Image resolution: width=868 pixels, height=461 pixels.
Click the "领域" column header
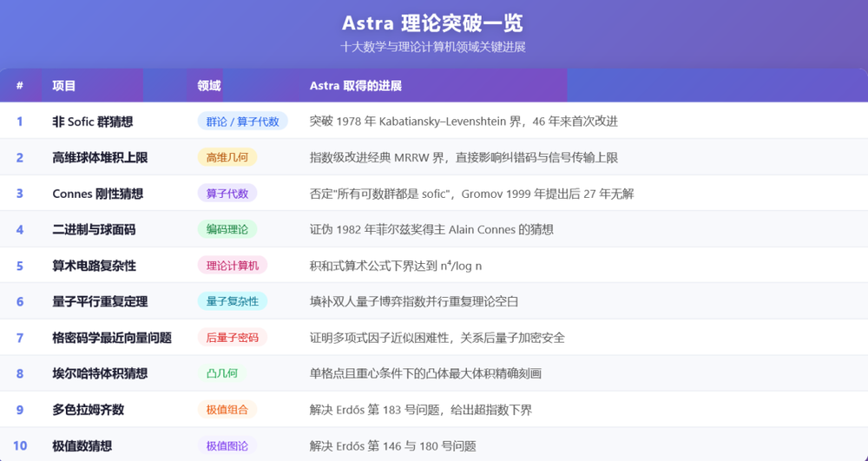[x=209, y=86]
